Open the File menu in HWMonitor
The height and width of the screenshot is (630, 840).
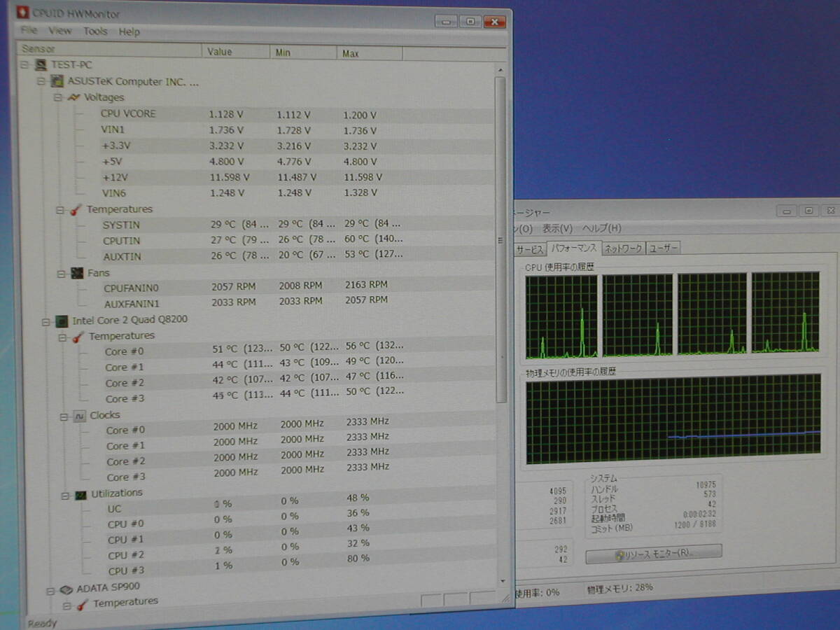pos(29,31)
